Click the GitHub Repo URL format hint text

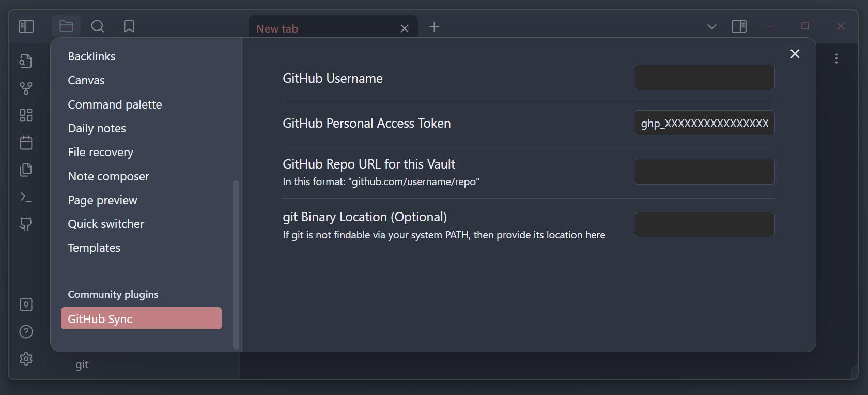pyautogui.click(x=381, y=181)
